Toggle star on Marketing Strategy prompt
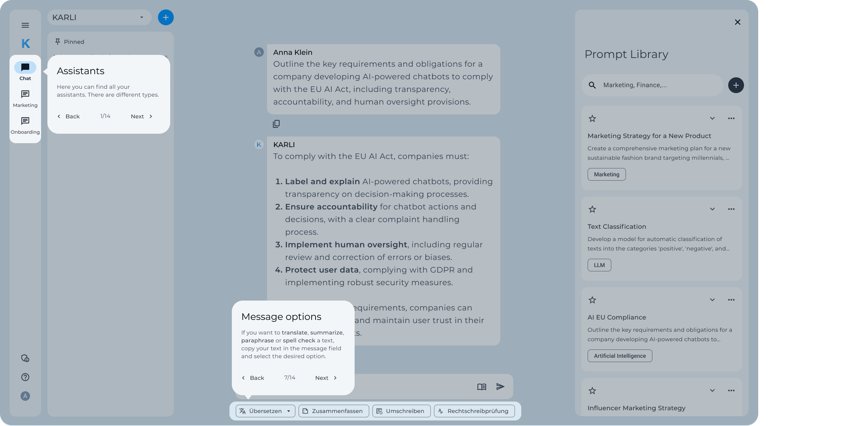This screenshot has width=868, height=426. tap(592, 118)
